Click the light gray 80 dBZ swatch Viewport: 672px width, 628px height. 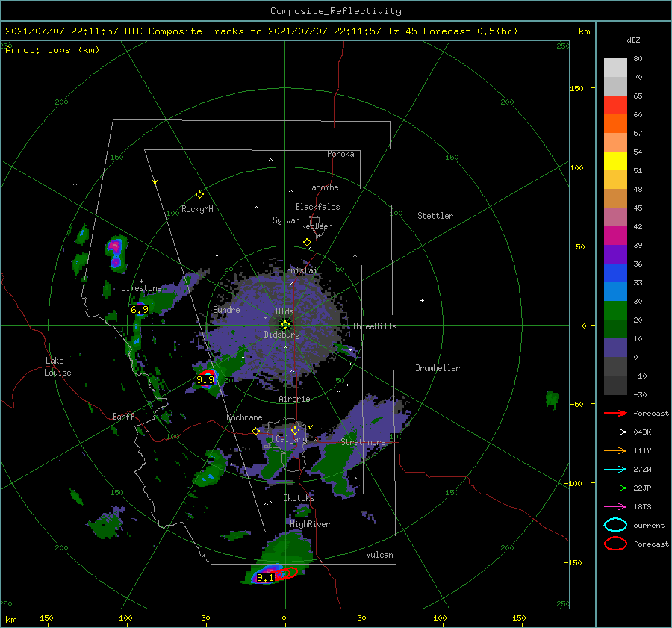point(615,67)
